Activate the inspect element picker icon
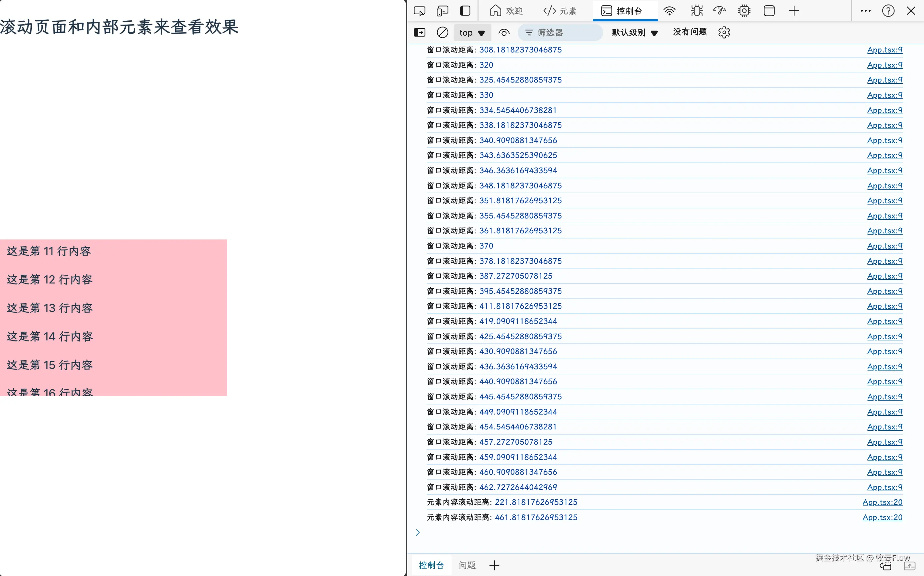The width and height of the screenshot is (924, 576). (x=419, y=11)
